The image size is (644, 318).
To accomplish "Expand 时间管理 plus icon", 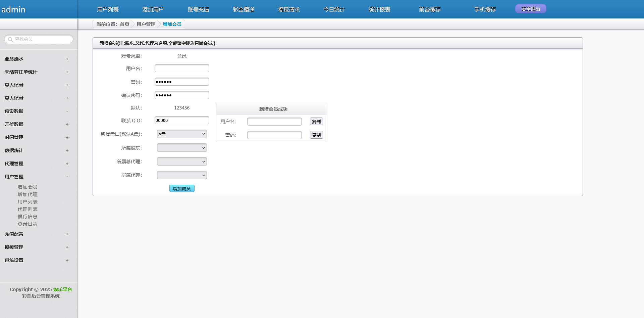I will coord(67,138).
